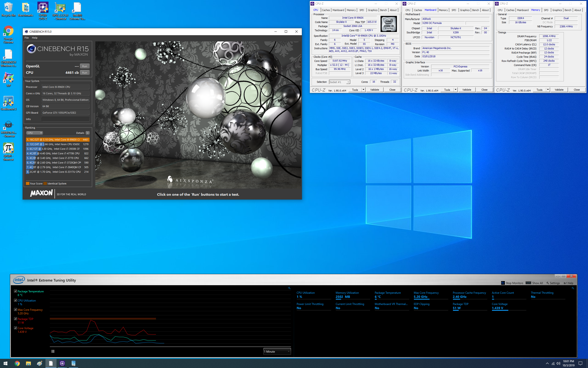Viewport: 588px width, 368px height.
Task: Uncheck the Package Temperature monitor checkbox
Action: (15, 291)
